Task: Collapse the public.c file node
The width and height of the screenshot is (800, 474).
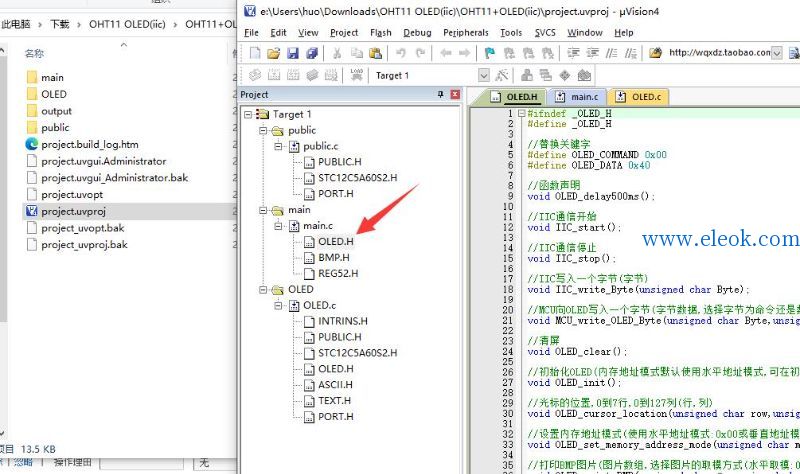Action: pyautogui.click(x=278, y=146)
